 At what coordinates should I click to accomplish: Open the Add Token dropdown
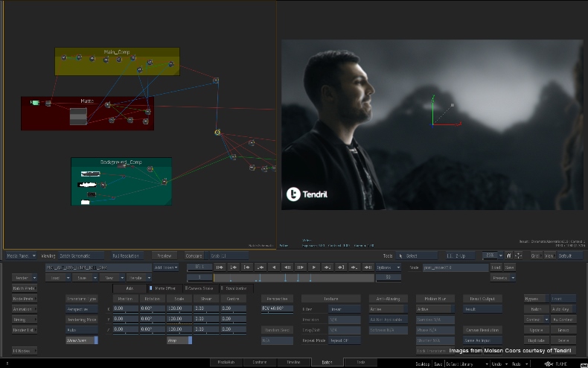(x=166, y=267)
